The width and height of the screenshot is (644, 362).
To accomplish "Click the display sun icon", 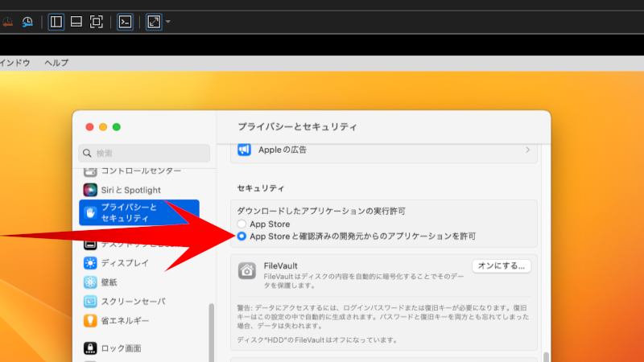I will click(x=90, y=263).
